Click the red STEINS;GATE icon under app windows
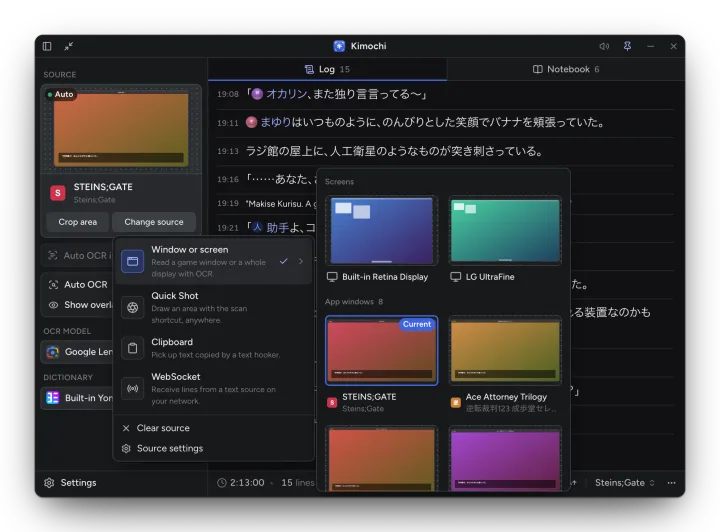The height and width of the screenshot is (532, 720). [x=332, y=403]
